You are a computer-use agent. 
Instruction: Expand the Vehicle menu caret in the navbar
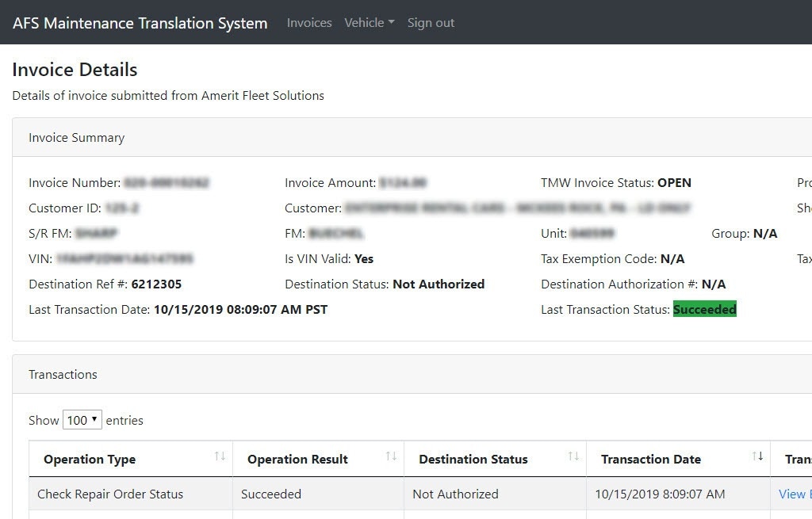point(390,24)
